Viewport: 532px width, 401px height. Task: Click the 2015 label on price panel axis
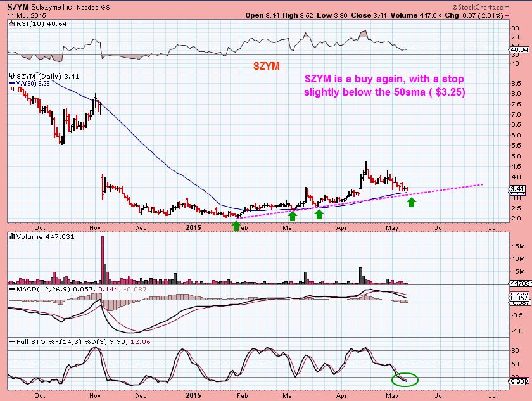click(x=193, y=227)
